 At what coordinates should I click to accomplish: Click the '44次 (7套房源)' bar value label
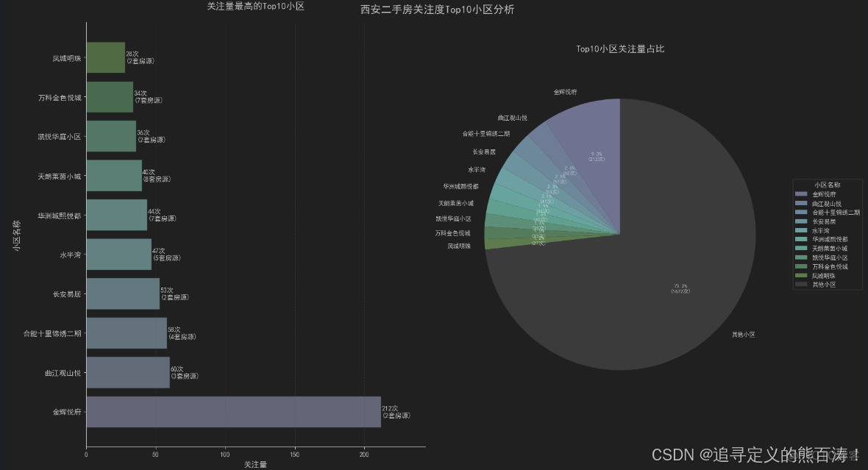pos(162,216)
